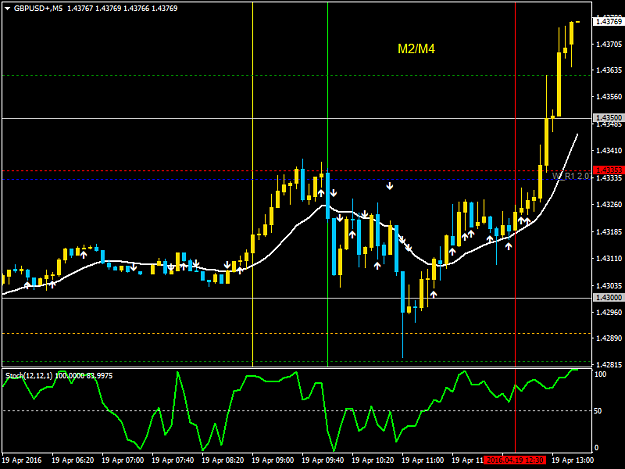625x469 pixels.
Task: Click the highlighted 2016.04.19 12:30 time label
Action: [514, 460]
